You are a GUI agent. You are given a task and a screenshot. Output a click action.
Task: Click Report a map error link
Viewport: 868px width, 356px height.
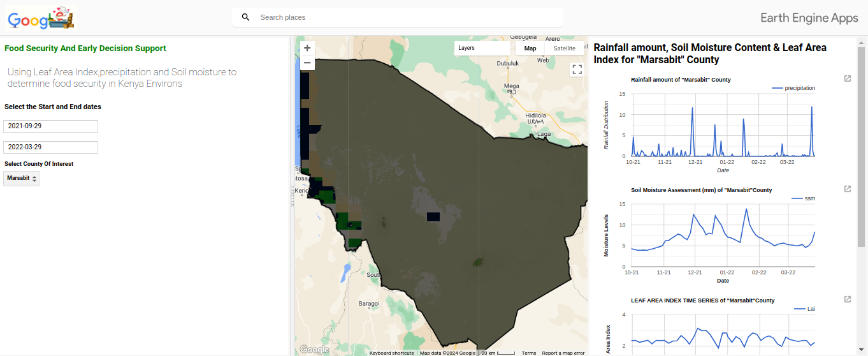coord(563,353)
